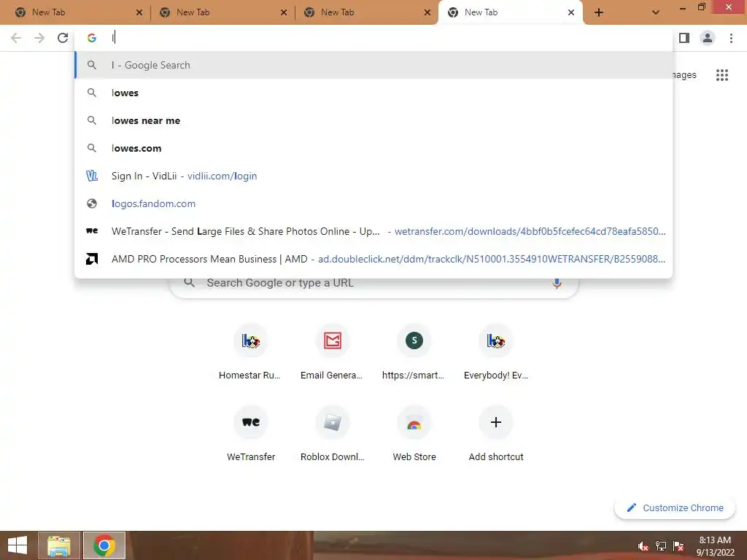This screenshot has height=560, width=747.
Task: Expand the tab search dropdown chevron
Action: click(x=656, y=13)
